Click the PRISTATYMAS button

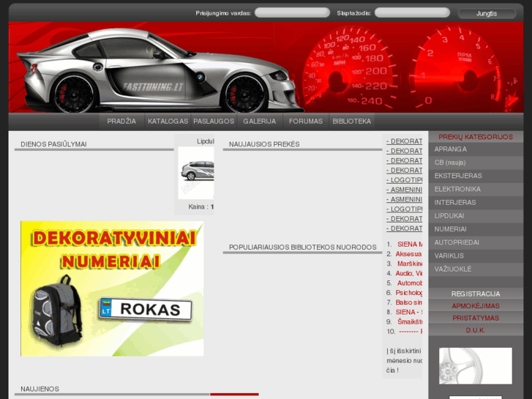[476, 318]
